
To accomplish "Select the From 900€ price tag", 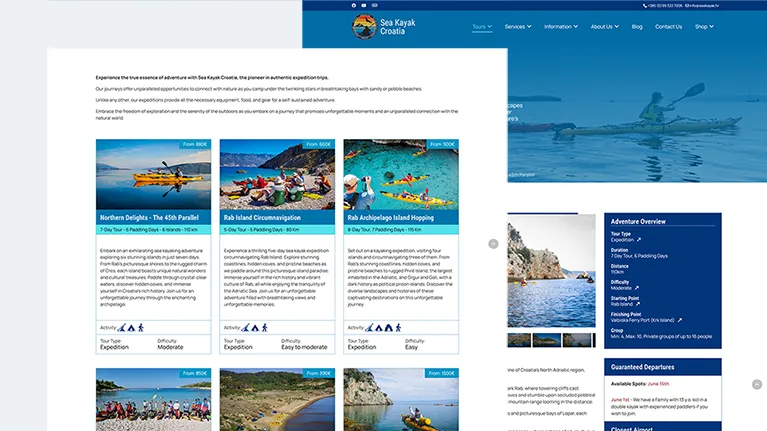I will click(442, 144).
